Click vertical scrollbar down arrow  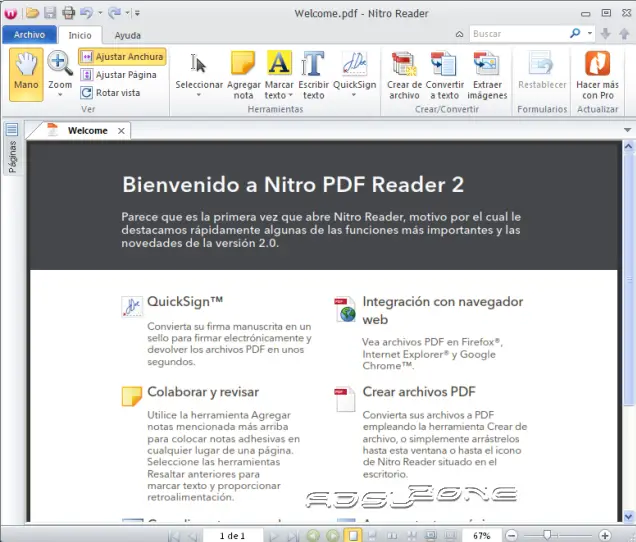tap(628, 516)
